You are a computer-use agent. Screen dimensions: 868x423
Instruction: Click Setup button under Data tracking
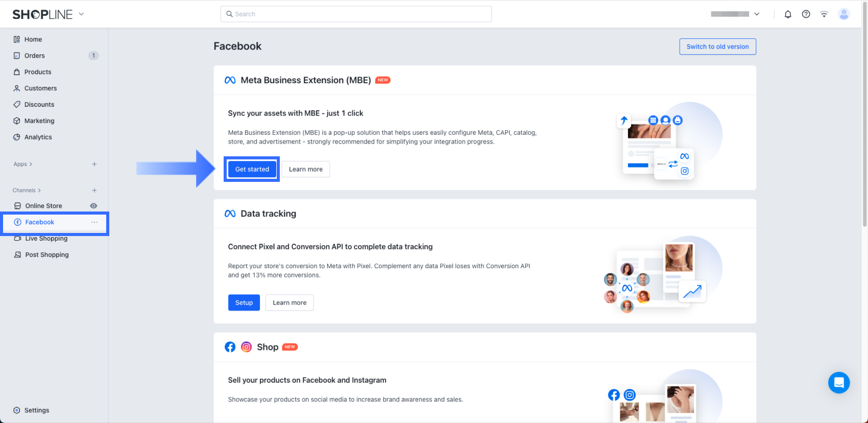pyautogui.click(x=244, y=302)
